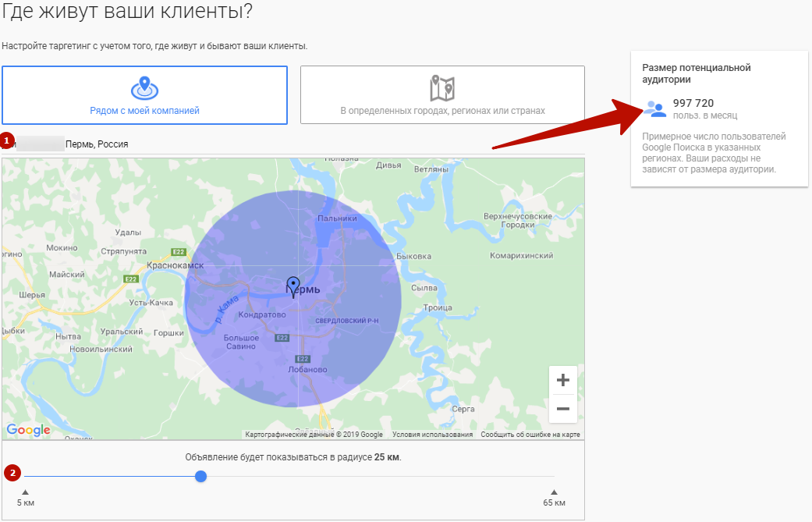Viewport: 812px width, 522px height.
Task: Zoom in on the map with plus button
Action: click(563, 380)
